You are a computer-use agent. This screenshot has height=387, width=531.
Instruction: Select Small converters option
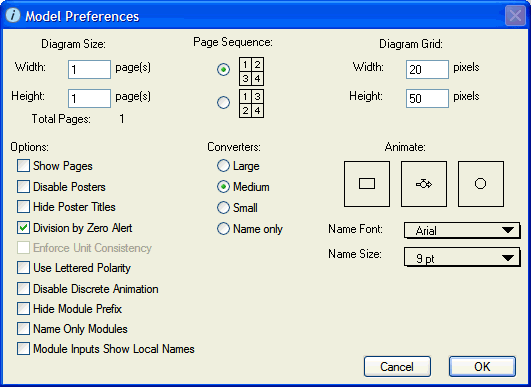(224, 208)
